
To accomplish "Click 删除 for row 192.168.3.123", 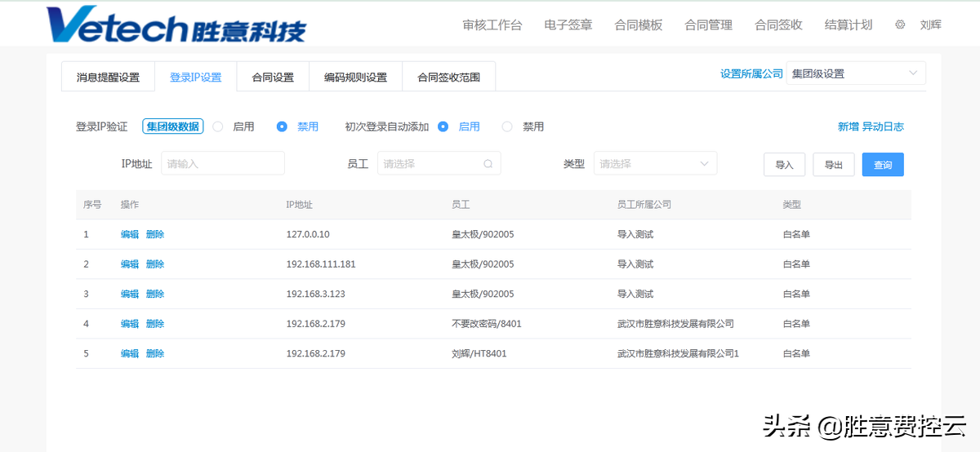I will pos(155,294).
